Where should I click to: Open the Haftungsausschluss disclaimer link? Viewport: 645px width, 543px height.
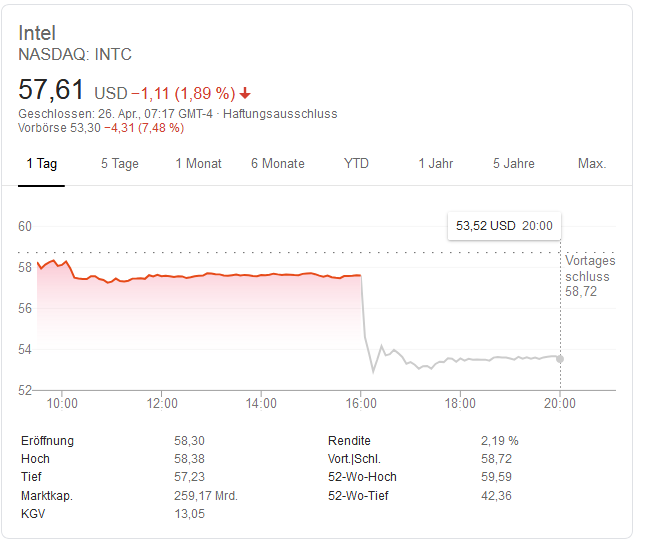280,114
